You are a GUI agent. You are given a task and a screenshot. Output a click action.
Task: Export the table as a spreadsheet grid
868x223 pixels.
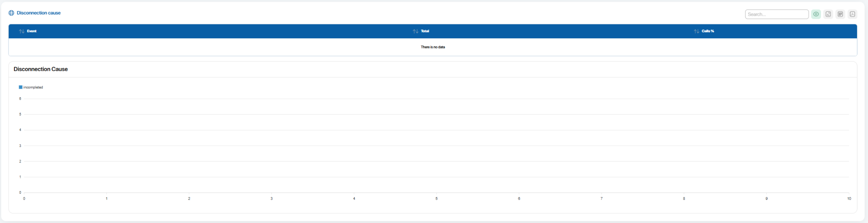coord(840,14)
